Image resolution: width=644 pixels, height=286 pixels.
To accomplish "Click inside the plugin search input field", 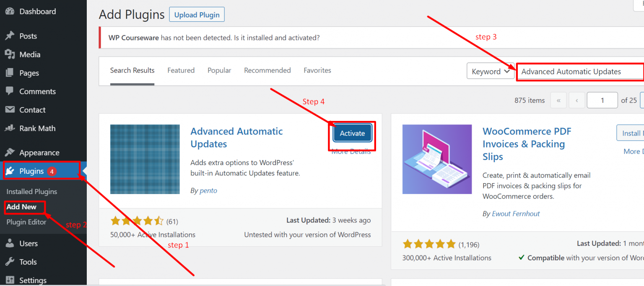I will click(579, 71).
